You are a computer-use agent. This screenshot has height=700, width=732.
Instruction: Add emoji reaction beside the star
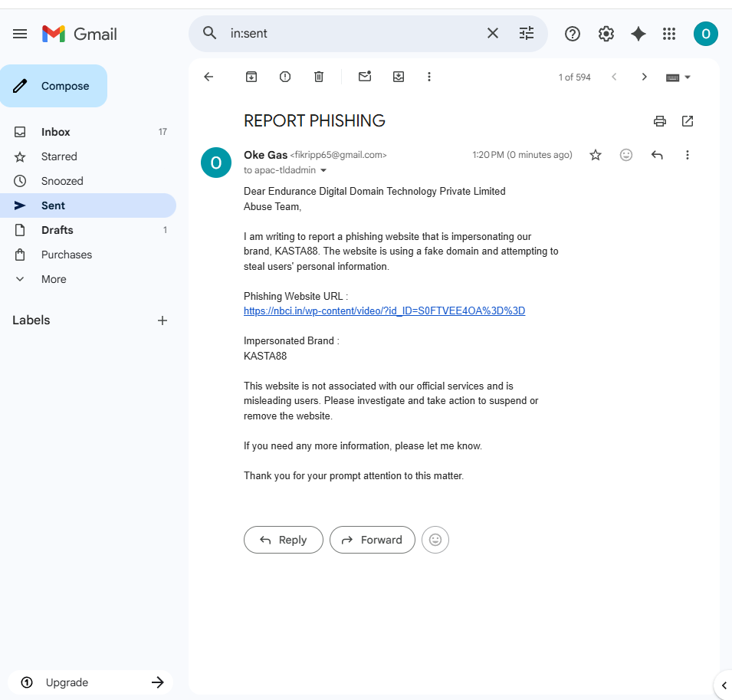pyautogui.click(x=626, y=155)
